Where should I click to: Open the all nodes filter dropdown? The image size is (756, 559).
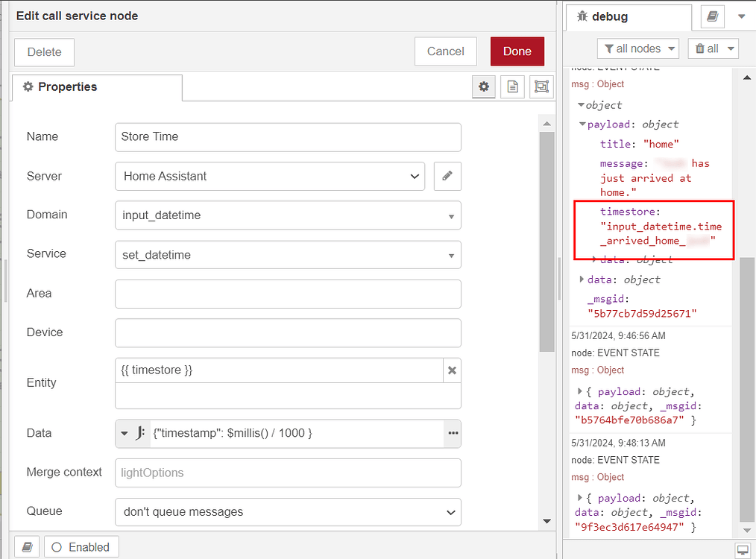638,48
